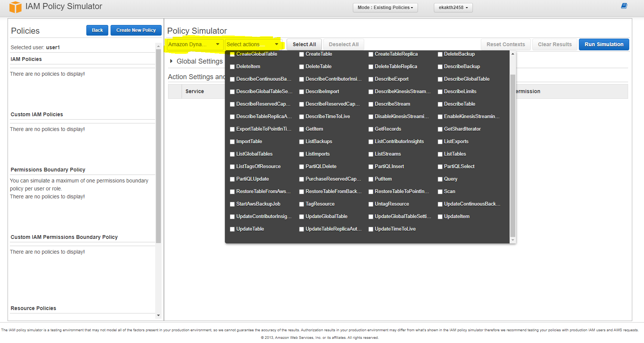
Task: Tick the DeleteItem checkbox
Action: [232, 67]
